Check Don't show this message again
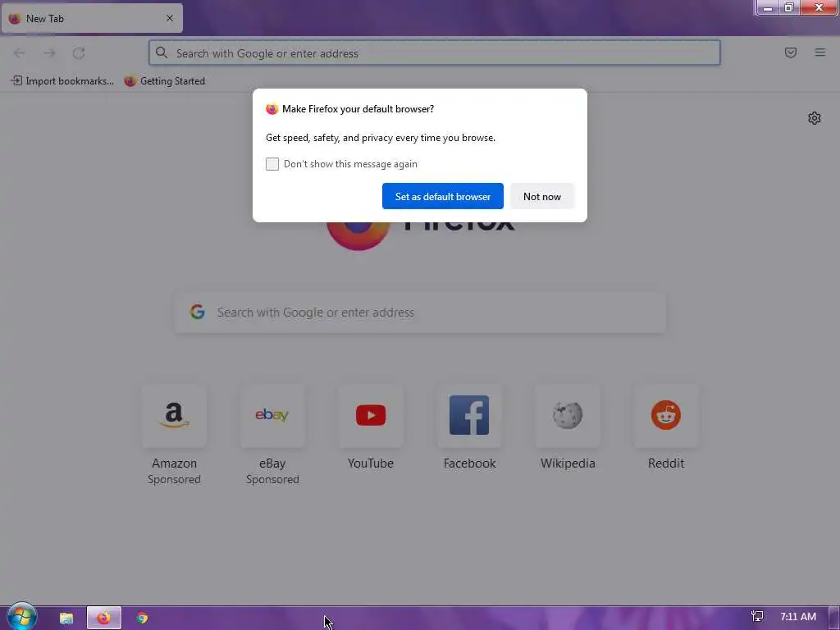 pos(272,164)
